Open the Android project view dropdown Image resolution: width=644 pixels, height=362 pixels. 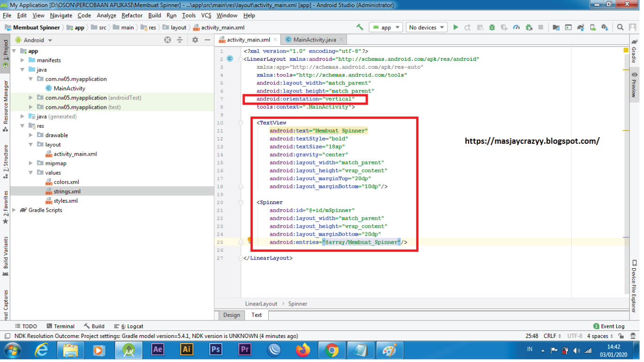coord(34,40)
